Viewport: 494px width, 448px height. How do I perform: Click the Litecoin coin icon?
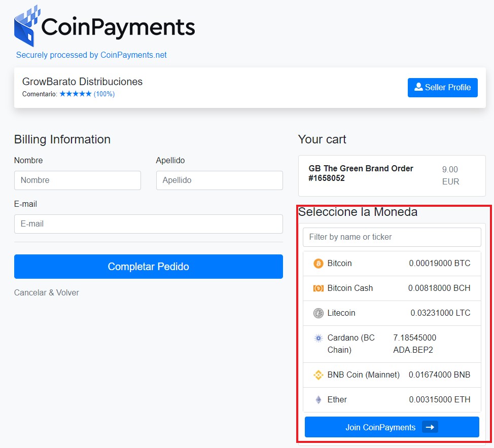pyautogui.click(x=318, y=313)
